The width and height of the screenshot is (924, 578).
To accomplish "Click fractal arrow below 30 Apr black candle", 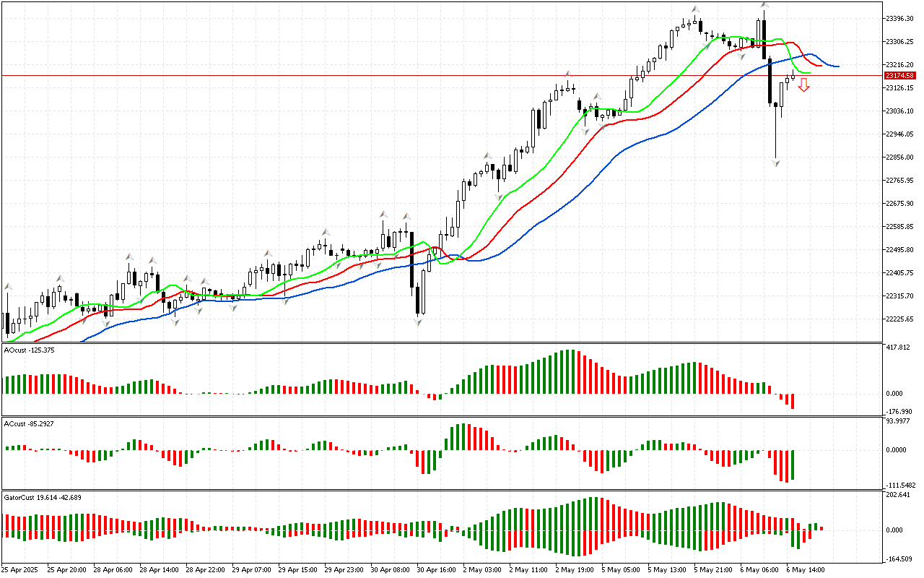I will point(418,322).
